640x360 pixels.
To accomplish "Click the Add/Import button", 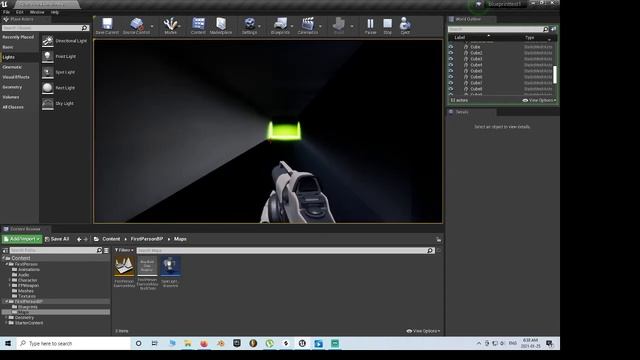I will (x=22, y=239).
